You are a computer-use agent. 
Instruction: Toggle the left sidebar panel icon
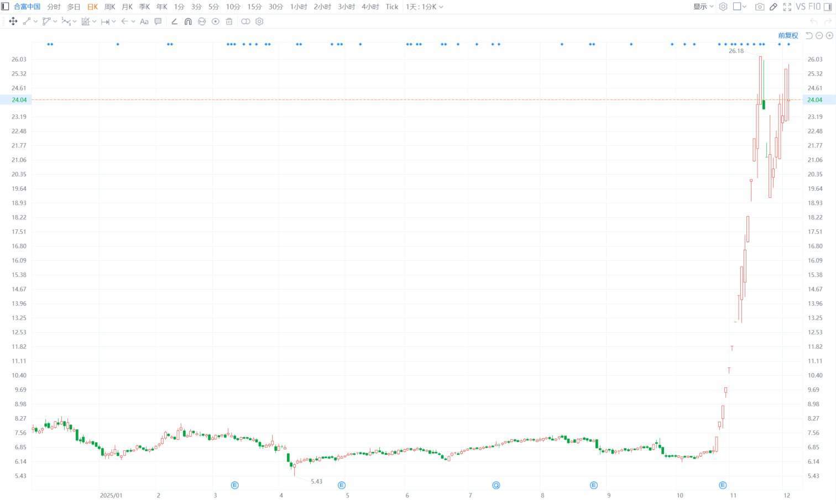5,7
